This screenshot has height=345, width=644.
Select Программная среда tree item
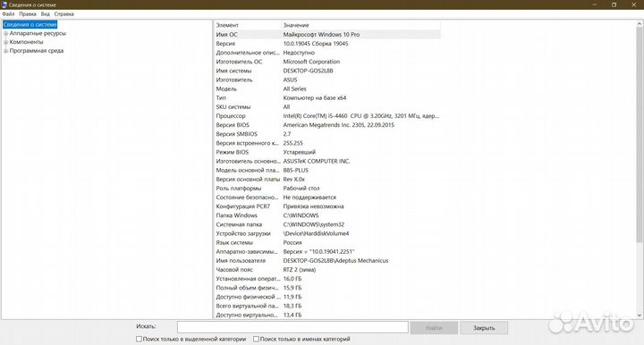37,51
